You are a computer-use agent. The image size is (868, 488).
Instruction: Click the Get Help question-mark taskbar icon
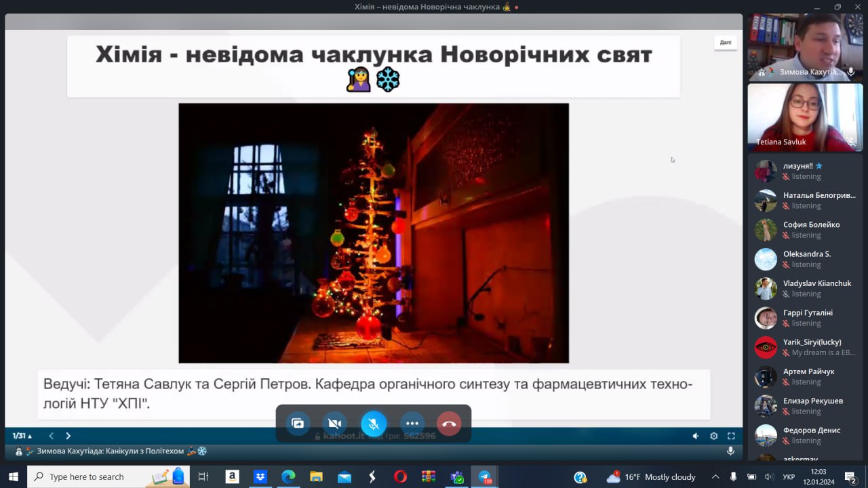click(x=580, y=476)
